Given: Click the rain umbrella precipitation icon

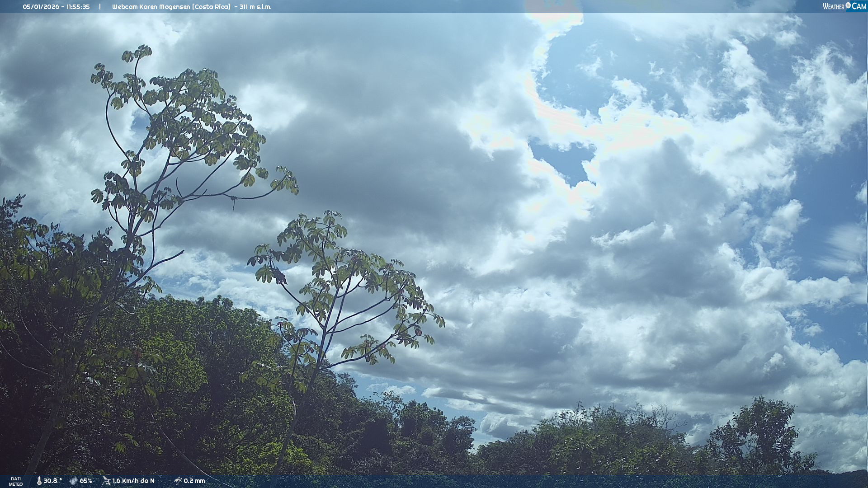Looking at the screenshot, I should pyautogui.click(x=178, y=481).
